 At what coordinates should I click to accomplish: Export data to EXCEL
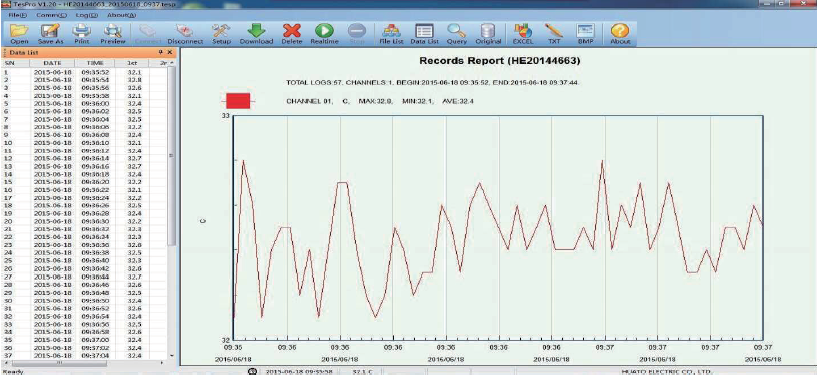click(x=523, y=34)
